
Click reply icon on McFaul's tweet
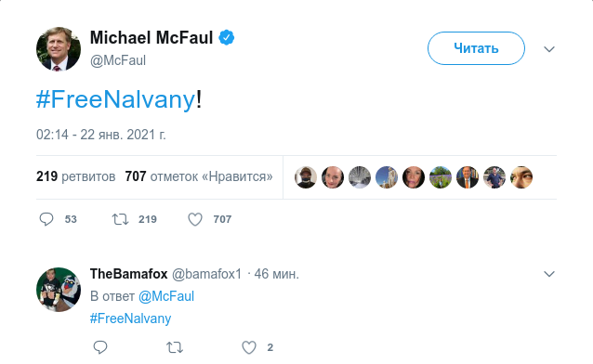(46, 219)
